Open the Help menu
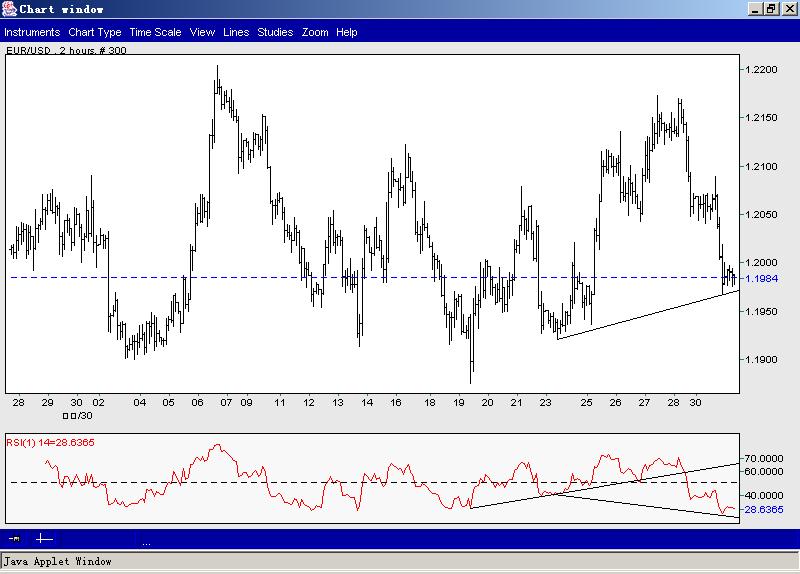The image size is (800, 574). pos(346,32)
